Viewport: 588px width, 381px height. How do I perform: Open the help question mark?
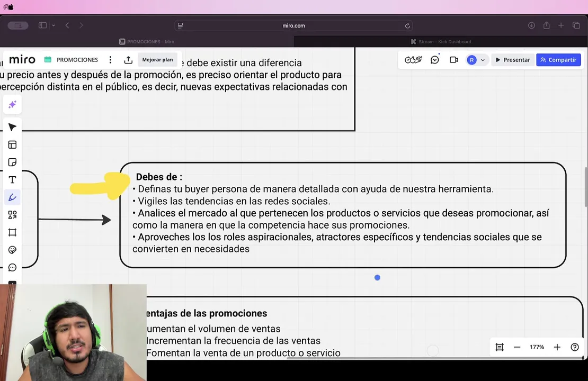(575, 347)
